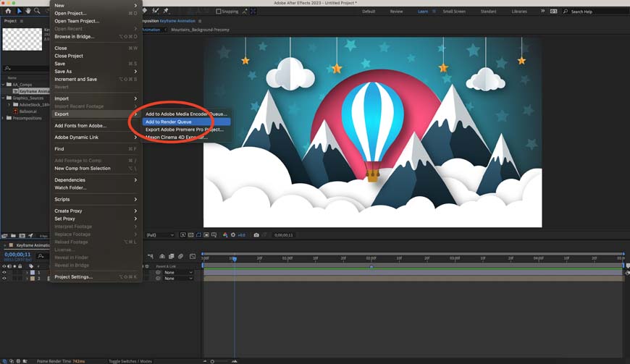Enable the Snapping checkbox
Image resolution: width=630 pixels, height=364 pixels.
coord(219,12)
